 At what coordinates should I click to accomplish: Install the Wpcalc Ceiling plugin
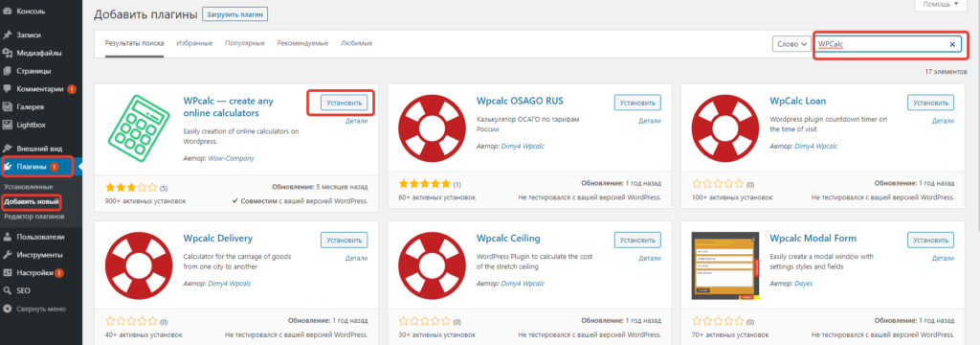click(x=637, y=240)
